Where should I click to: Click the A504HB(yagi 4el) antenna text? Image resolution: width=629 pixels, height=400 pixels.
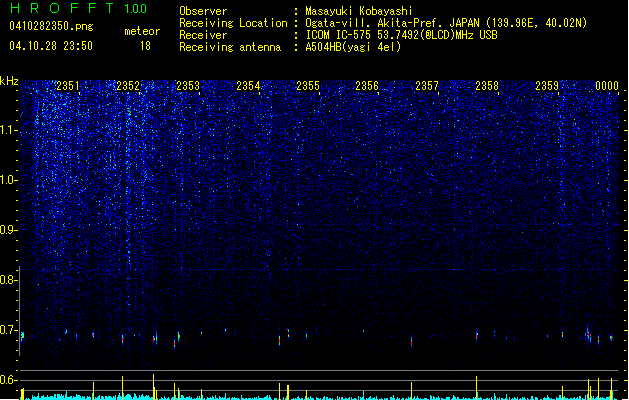(353, 47)
